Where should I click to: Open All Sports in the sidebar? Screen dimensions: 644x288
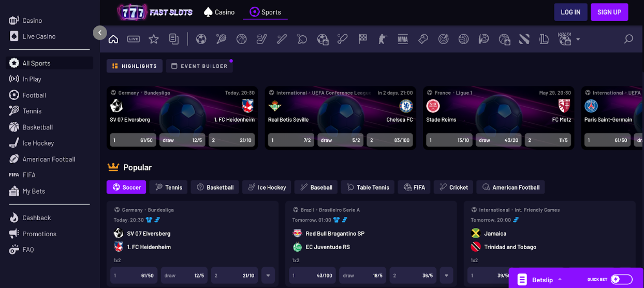tap(49, 63)
